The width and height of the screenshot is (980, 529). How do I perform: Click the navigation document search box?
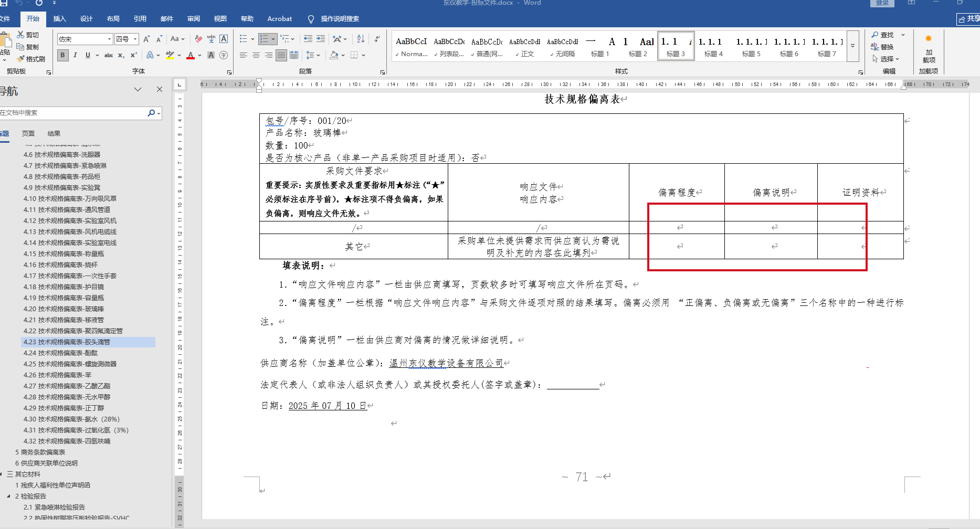[x=73, y=113]
